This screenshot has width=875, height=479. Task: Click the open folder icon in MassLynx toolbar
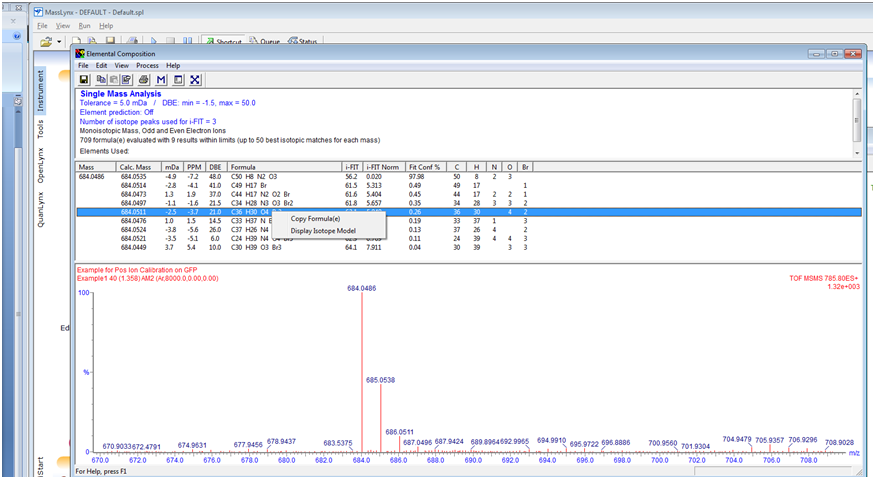[x=46, y=42]
